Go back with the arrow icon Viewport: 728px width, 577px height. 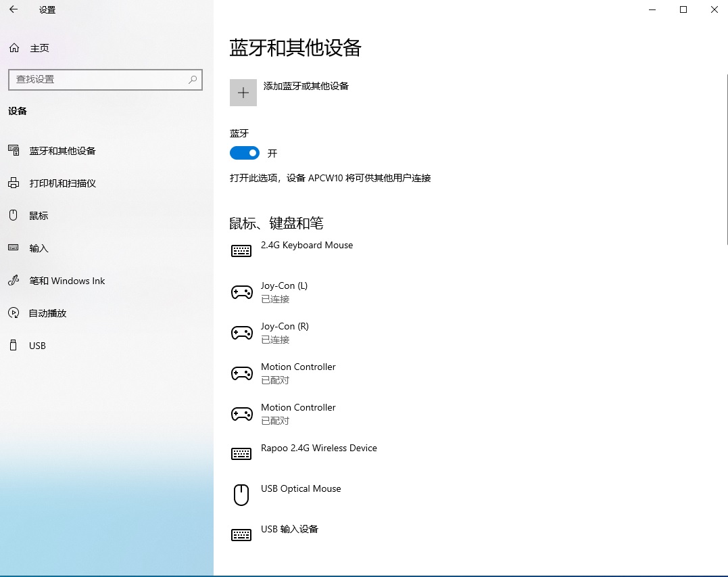coord(14,9)
